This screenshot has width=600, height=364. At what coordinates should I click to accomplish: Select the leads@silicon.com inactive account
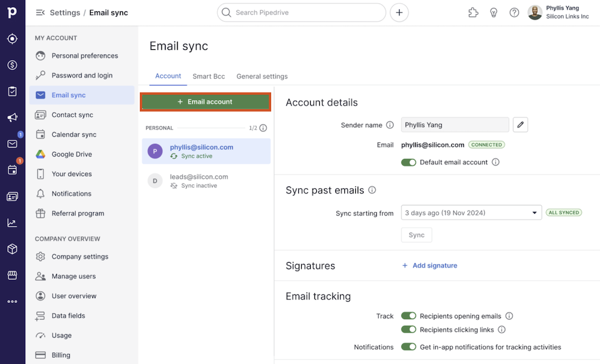199,181
